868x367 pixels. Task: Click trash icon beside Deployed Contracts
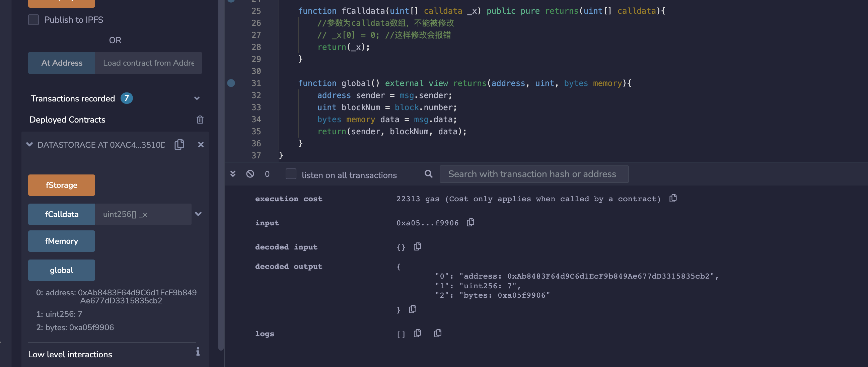pos(200,120)
